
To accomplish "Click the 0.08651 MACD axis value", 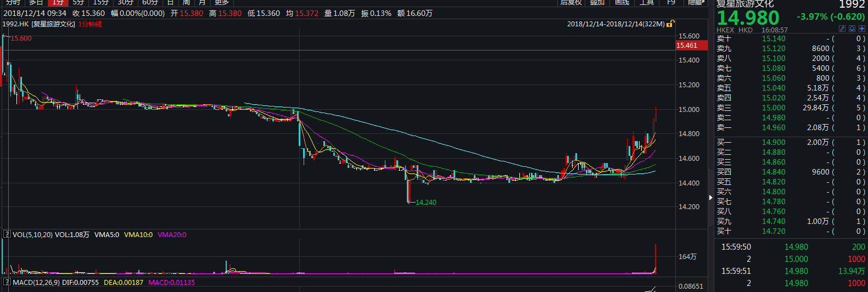I will (691, 287).
